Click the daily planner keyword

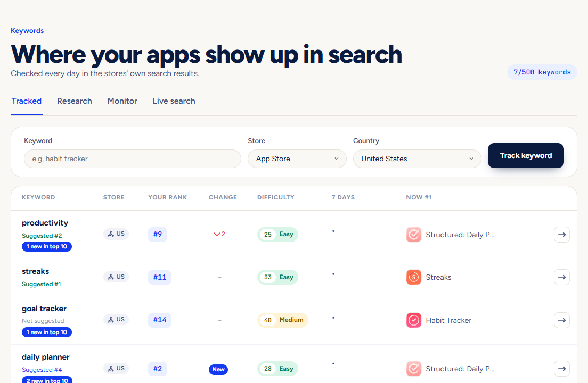tap(46, 357)
